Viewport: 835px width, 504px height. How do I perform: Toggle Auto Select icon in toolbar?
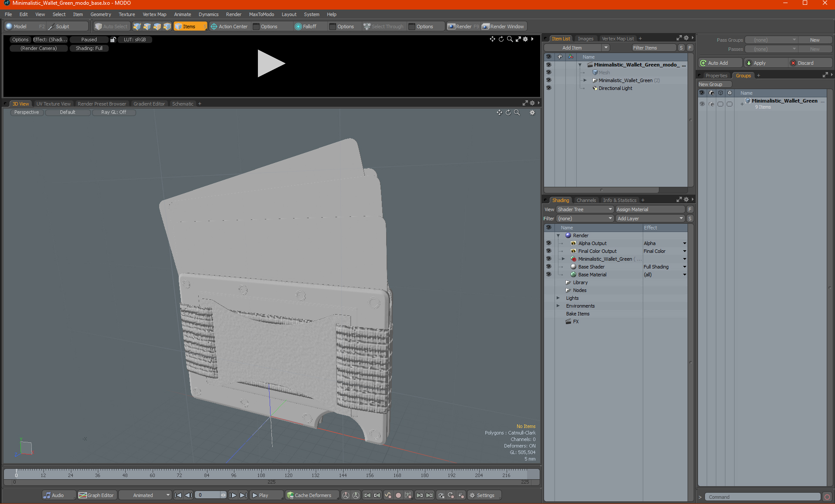[111, 26]
